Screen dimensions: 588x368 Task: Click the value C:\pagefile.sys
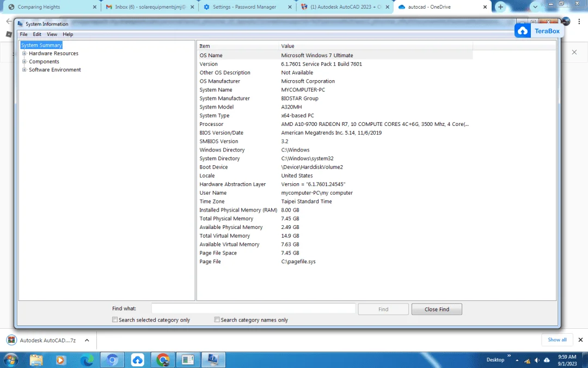(298, 261)
